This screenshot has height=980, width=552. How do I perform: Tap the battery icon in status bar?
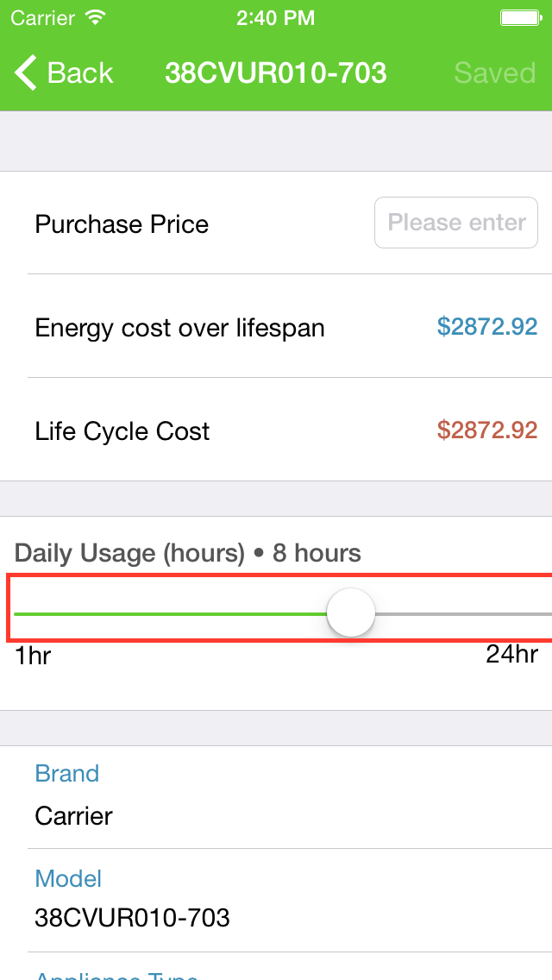[520, 17]
